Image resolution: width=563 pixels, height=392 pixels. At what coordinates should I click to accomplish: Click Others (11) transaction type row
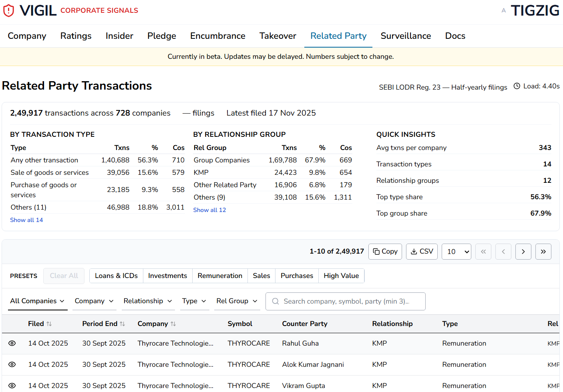point(97,207)
